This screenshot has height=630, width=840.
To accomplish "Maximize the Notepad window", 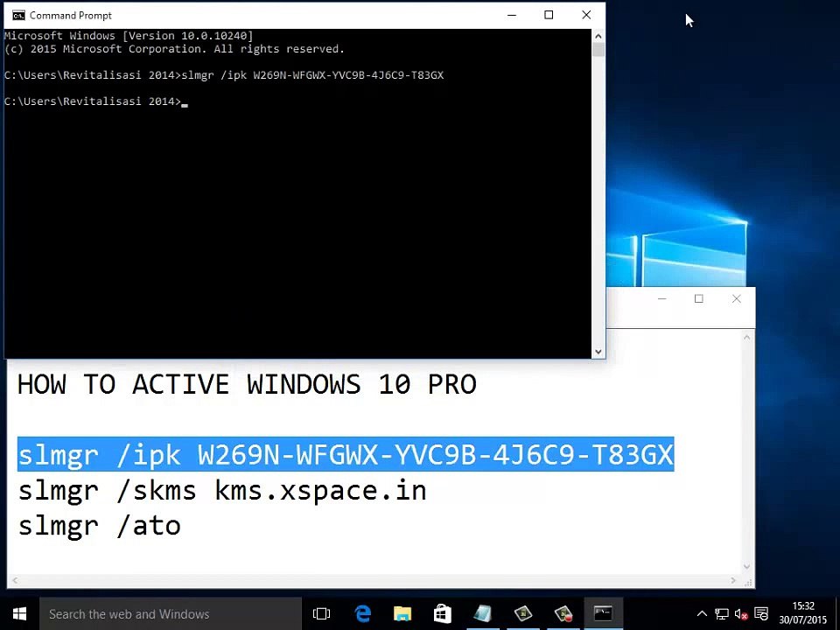I will (698, 299).
